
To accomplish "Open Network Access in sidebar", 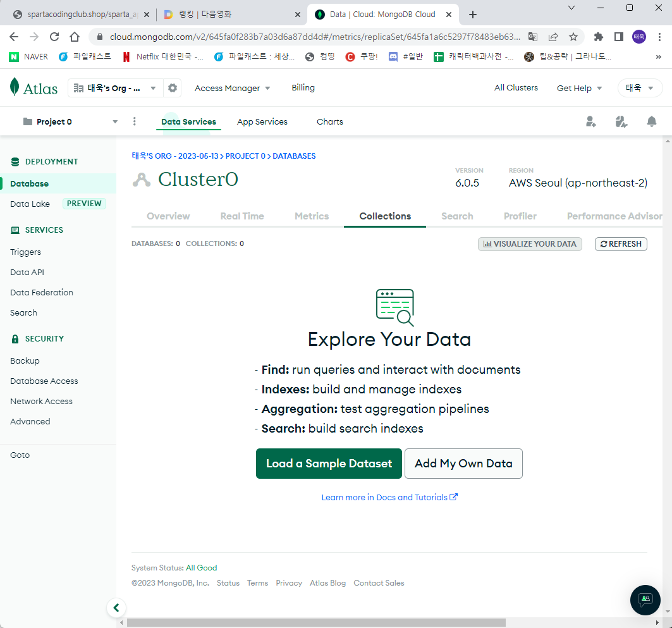I will point(41,401).
